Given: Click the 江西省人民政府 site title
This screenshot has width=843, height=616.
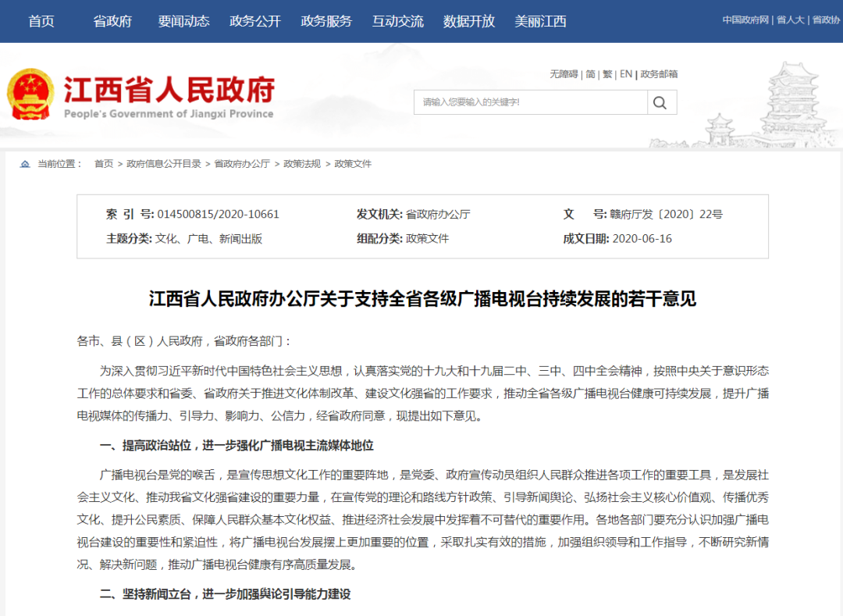Looking at the screenshot, I should click(169, 90).
